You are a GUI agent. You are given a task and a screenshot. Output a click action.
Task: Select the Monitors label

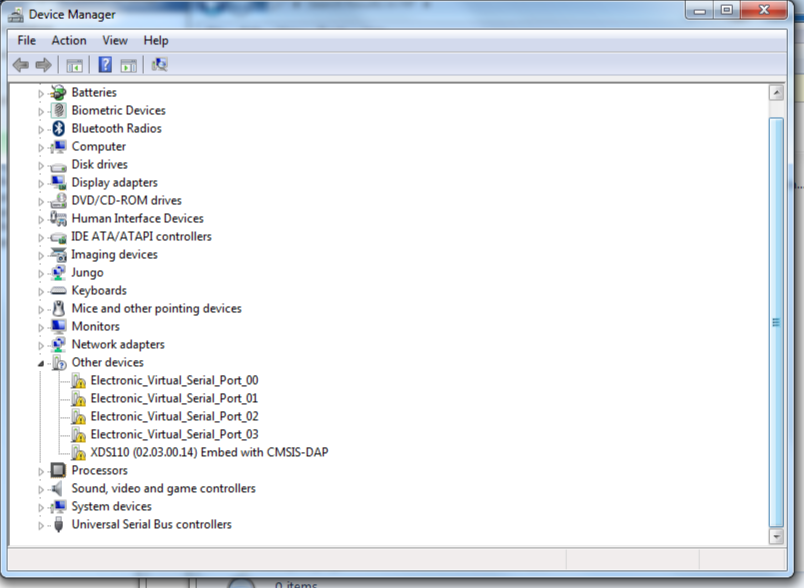coord(96,327)
